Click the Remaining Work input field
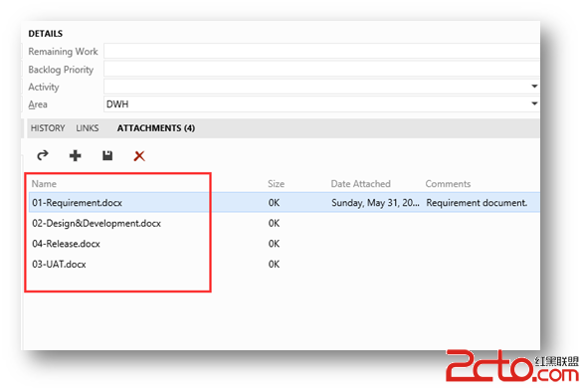The width and height of the screenshot is (582, 392). pyautogui.click(x=321, y=51)
